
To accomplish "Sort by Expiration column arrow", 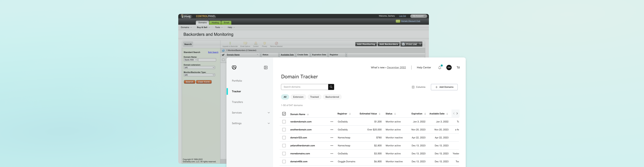I will pyautogui.click(x=425, y=114).
